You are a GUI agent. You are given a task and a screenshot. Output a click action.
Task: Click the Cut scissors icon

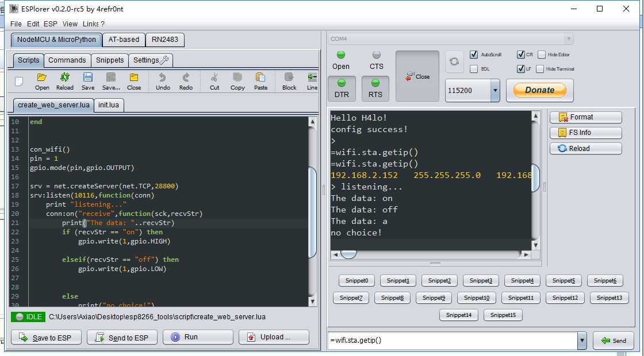(214, 81)
